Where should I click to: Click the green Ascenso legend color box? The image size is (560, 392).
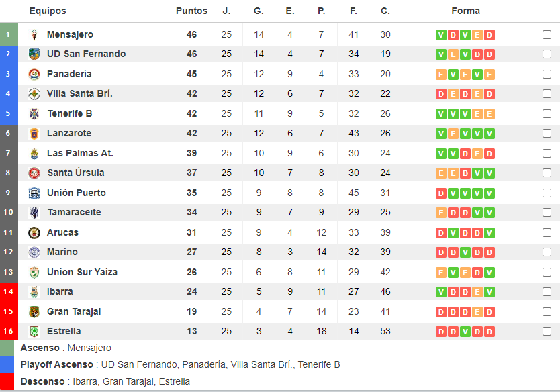tap(8, 348)
